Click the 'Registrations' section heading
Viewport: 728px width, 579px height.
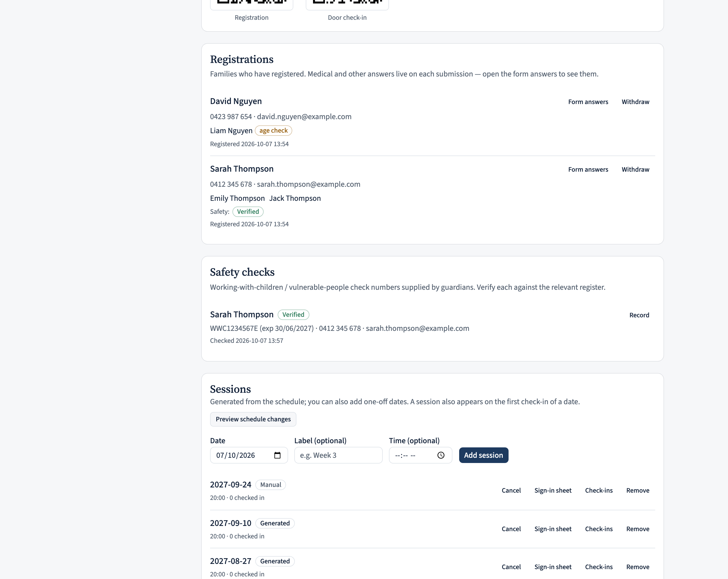(x=242, y=60)
